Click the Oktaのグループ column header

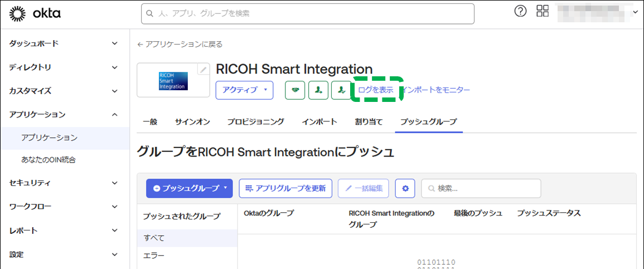coord(269,213)
